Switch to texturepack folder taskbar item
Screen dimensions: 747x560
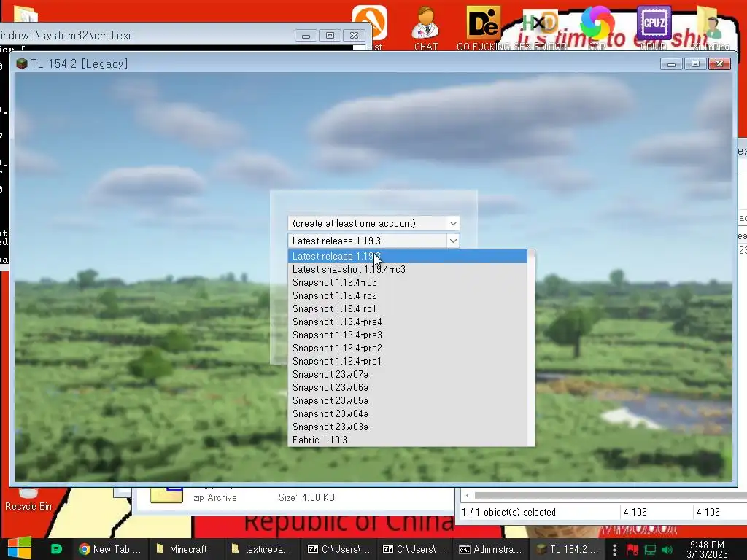[x=261, y=549]
